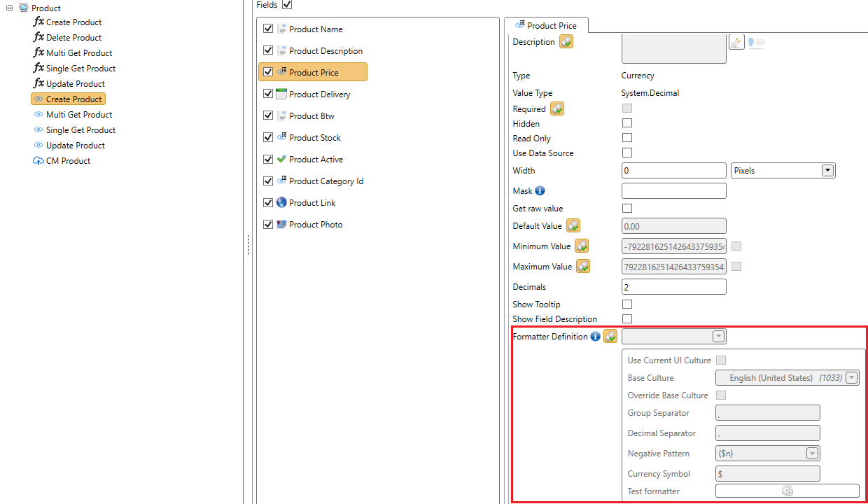
Task: Select the fx Single Get Product function
Action: click(74, 69)
